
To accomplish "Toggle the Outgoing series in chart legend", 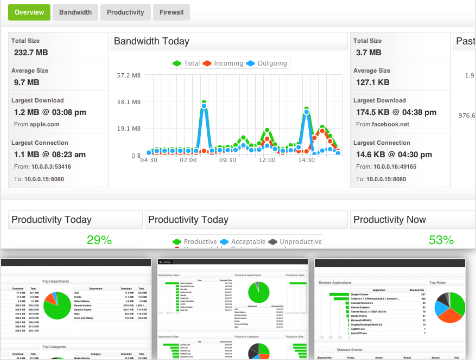I will point(267,63).
